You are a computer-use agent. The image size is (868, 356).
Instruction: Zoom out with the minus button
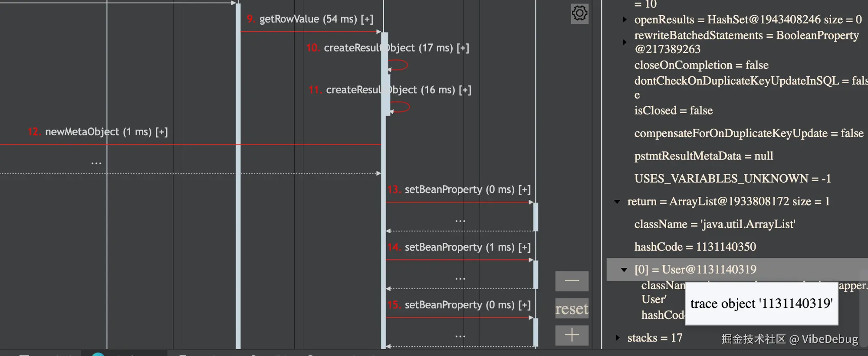coord(572,281)
